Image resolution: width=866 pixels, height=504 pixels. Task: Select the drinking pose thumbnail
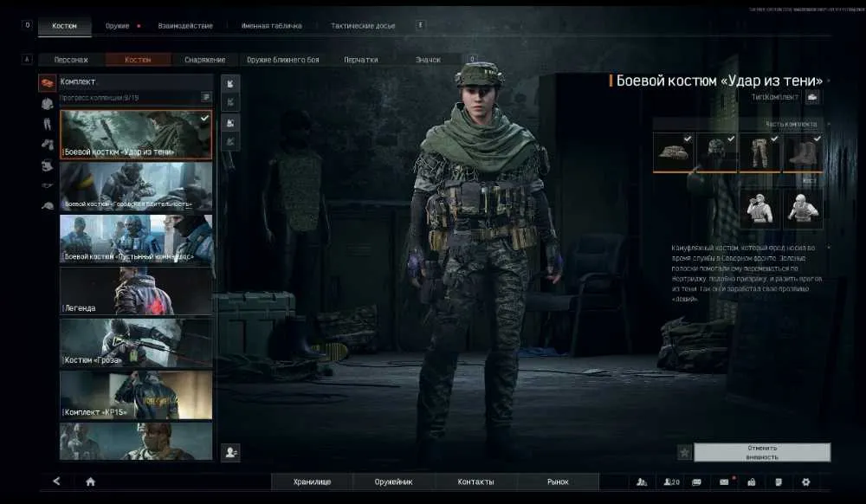(760, 210)
